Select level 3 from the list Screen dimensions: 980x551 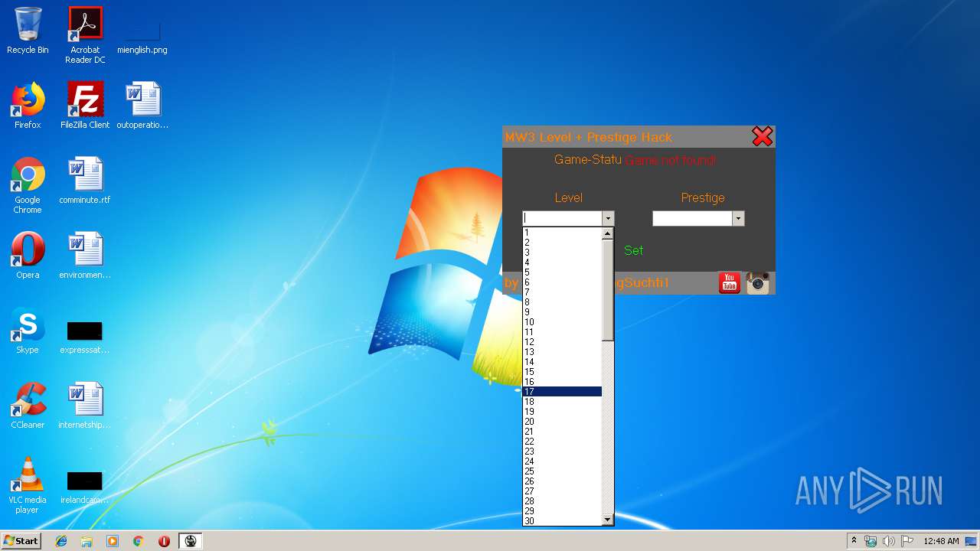click(x=562, y=253)
